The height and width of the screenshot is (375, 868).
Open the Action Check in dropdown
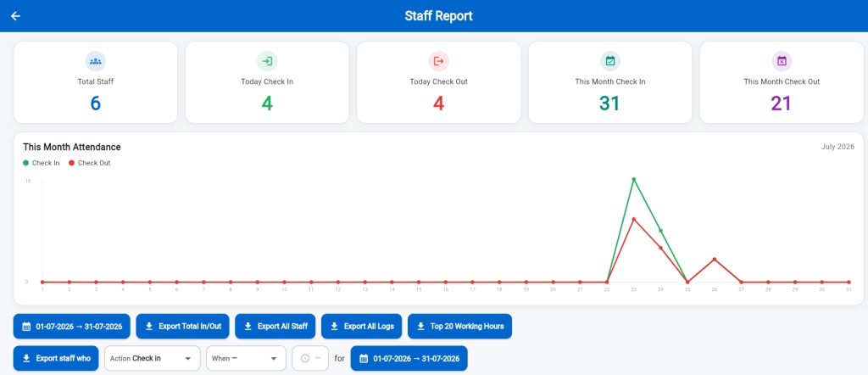pyautogui.click(x=153, y=358)
